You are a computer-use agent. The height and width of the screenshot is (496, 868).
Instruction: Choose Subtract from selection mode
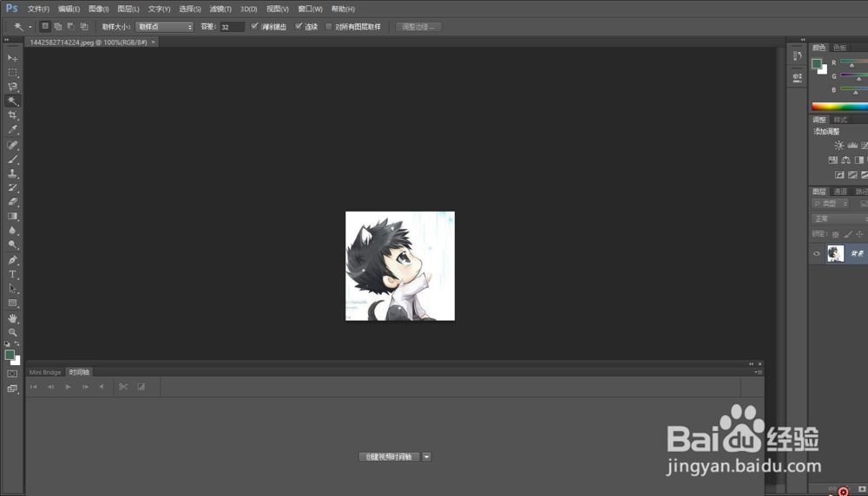[71, 26]
